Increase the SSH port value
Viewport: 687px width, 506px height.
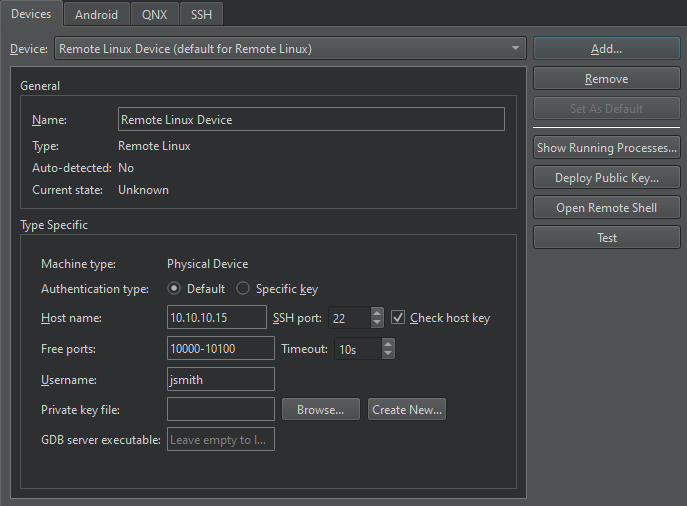(377, 313)
